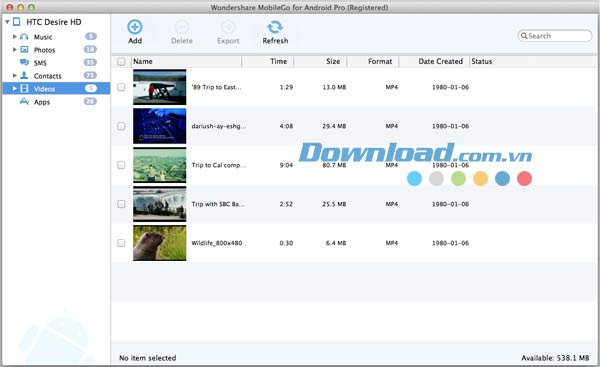Click the size value "25.5 MB"

pos(334,204)
